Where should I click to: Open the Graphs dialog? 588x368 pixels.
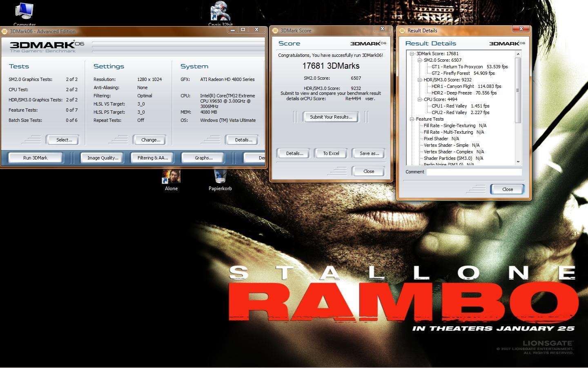203,158
